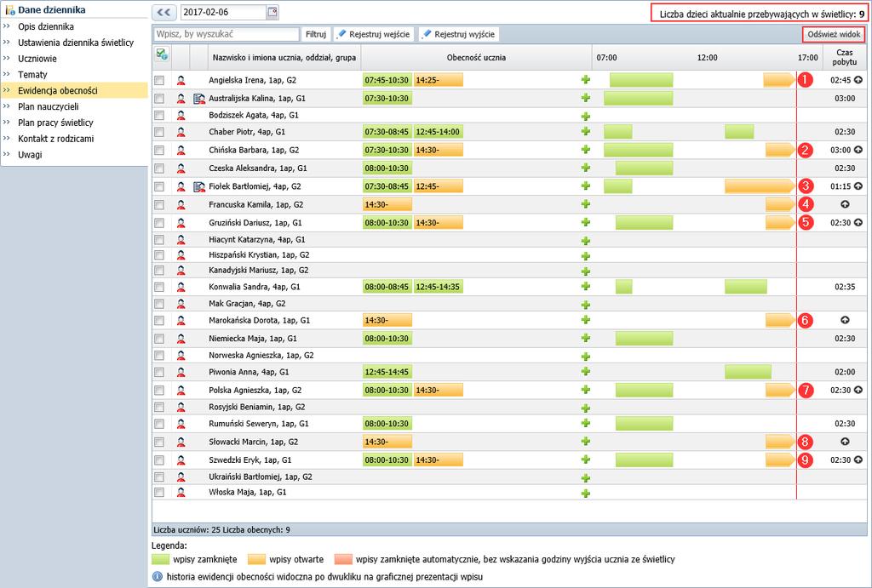Click exit arrow for Szwedzki Eryk
872x588 pixels.
[858, 460]
